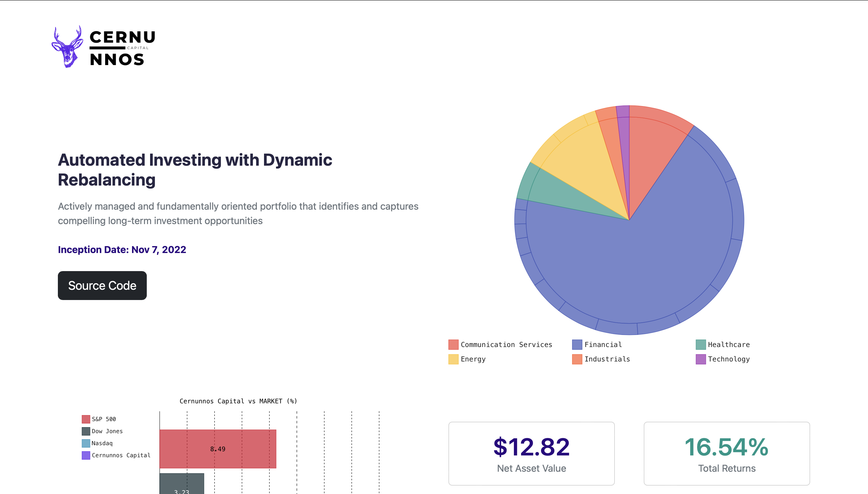Click the S&P 500 bar showing 8.49
The image size is (868, 494).
(x=218, y=449)
